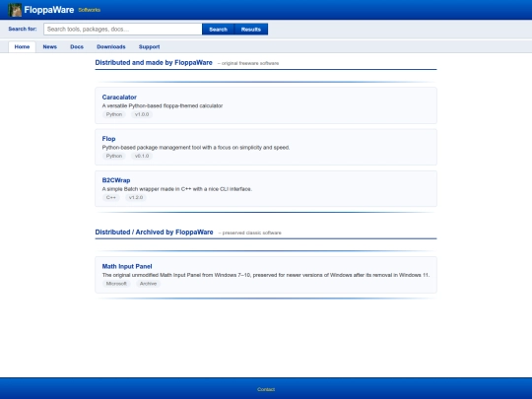
Task: Open the Flop project link
Action: 108,139
